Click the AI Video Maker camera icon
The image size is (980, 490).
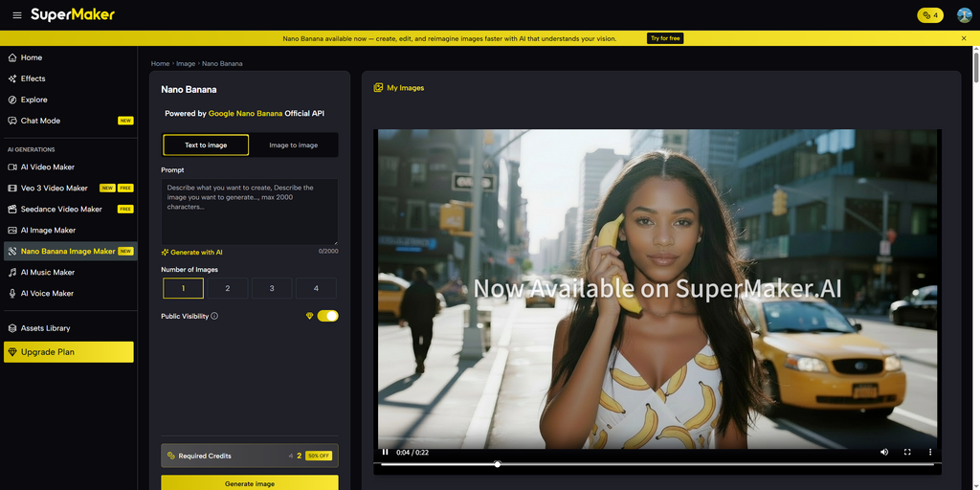point(12,167)
